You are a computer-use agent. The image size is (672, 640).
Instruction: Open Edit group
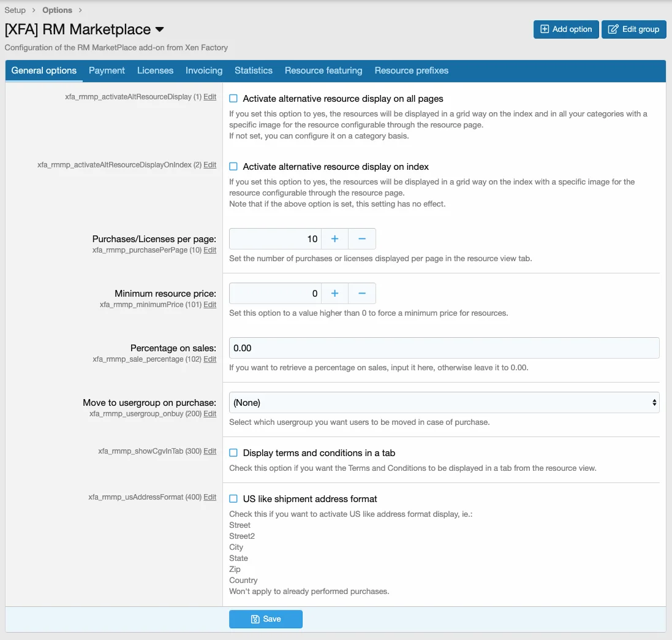click(x=633, y=29)
